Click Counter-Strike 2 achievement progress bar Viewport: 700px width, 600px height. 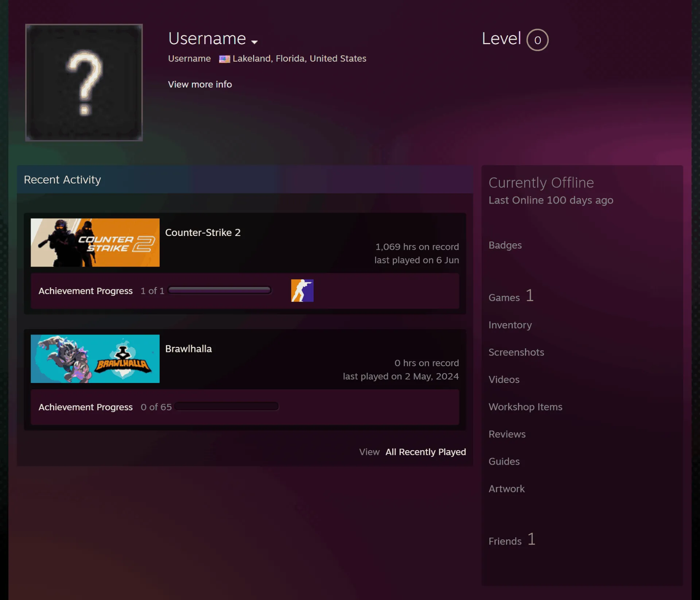tap(219, 290)
